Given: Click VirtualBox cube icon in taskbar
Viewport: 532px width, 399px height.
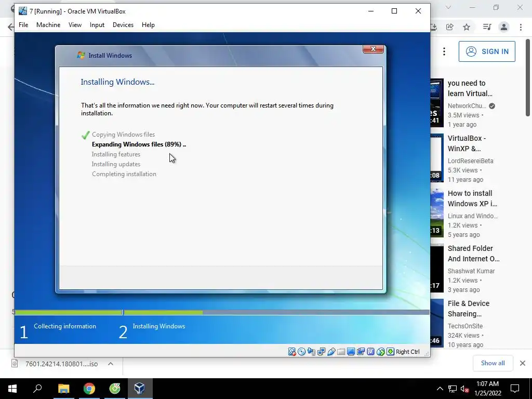Looking at the screenshot, I should [140, 389].
